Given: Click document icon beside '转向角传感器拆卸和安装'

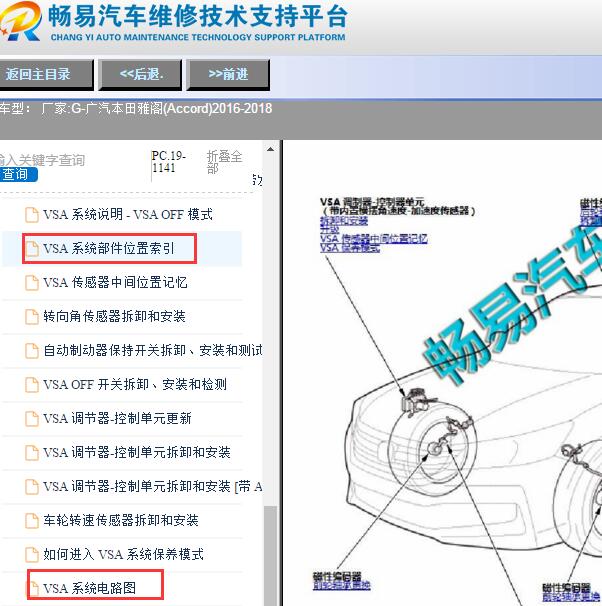Looking at the screenshot, I should coord(32,317).
